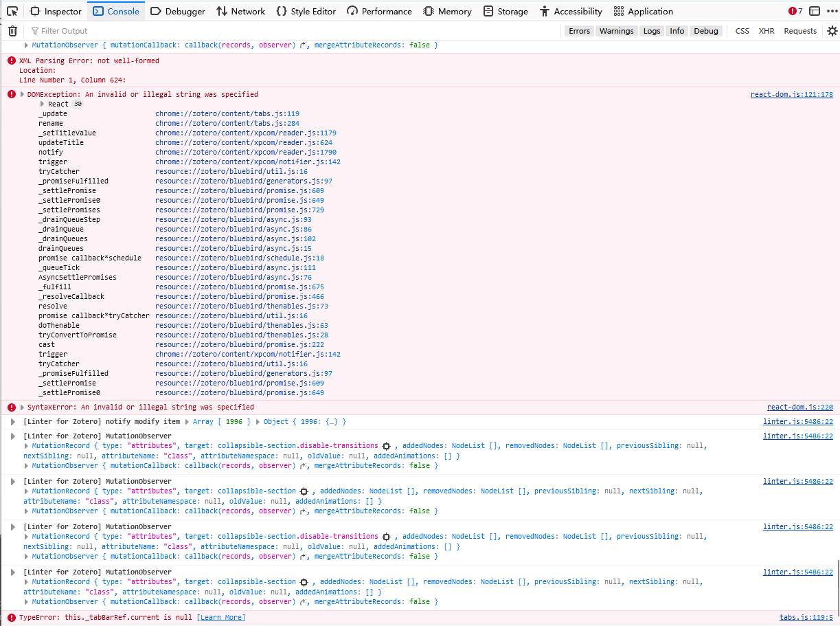
Task: Open the Style Editor tab
Action: pos(306,11)
